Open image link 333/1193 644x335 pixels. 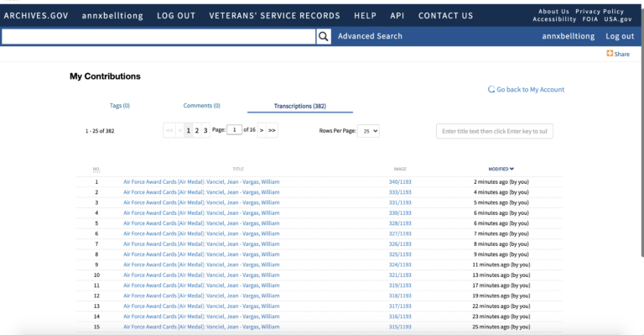(400, 192)
